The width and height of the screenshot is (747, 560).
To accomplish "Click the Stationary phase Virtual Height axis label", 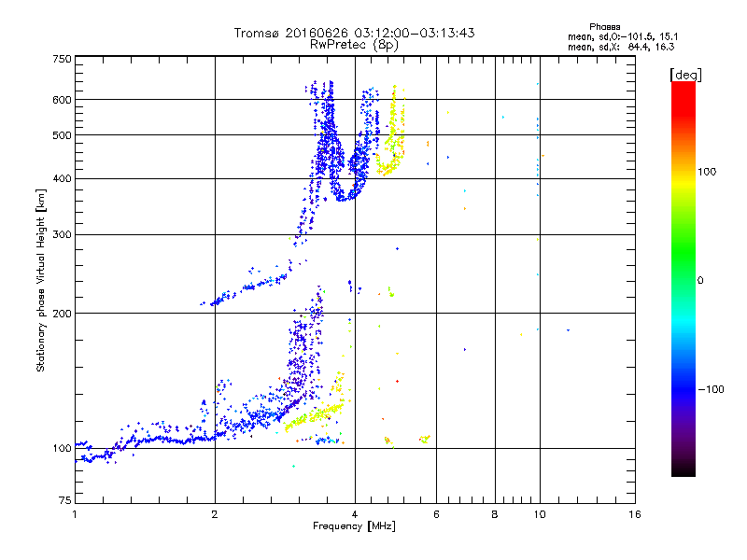I will (x=40, y=280).
